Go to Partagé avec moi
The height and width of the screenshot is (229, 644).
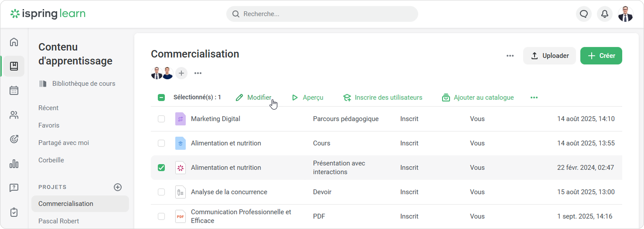pyautogui.click(x=64, y=143)
